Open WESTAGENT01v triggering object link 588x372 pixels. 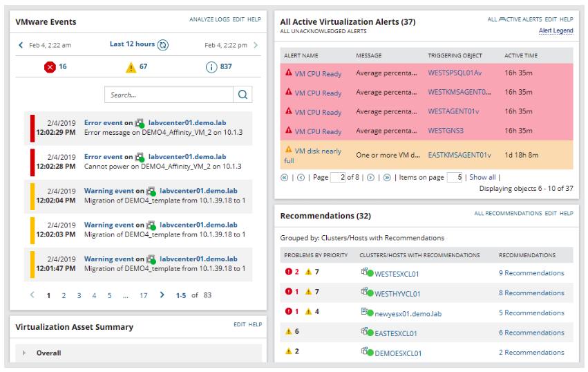point(453,111)
